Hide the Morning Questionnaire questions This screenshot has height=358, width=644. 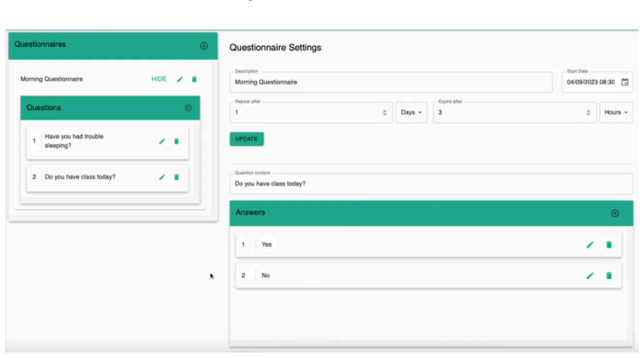[159, 79]
